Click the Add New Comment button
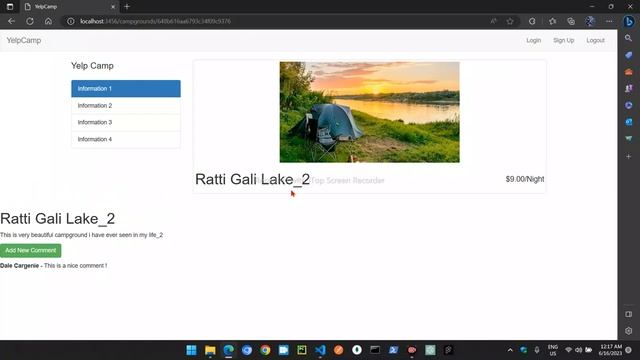The width and height of the screenshot is (640, 360). [31, 251]
